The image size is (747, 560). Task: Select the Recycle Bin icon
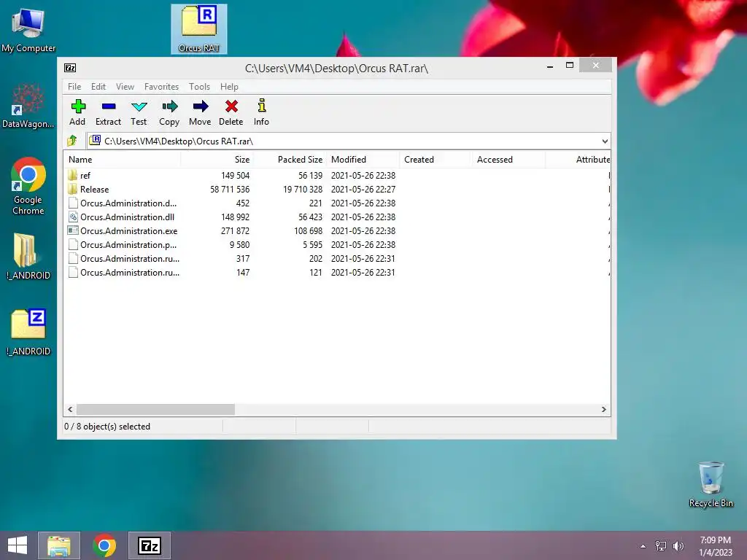[711, 484]
